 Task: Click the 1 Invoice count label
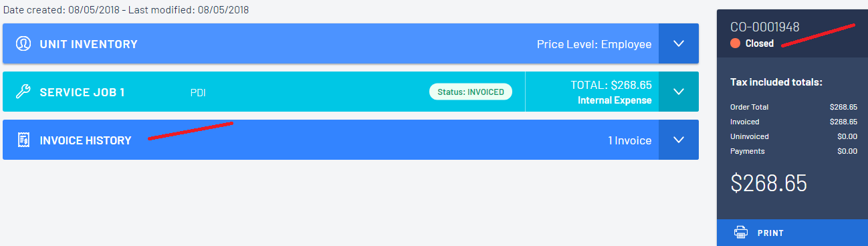[629, 140]
